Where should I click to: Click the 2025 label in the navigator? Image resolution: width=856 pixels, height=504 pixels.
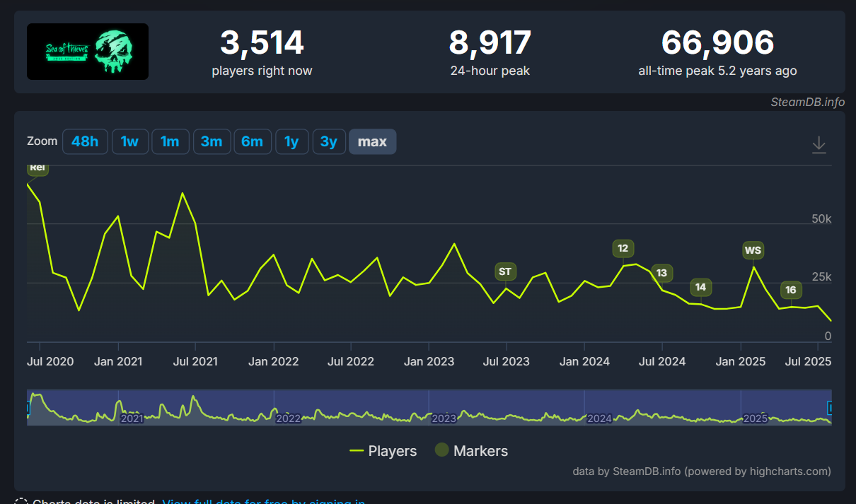point(756,418)
